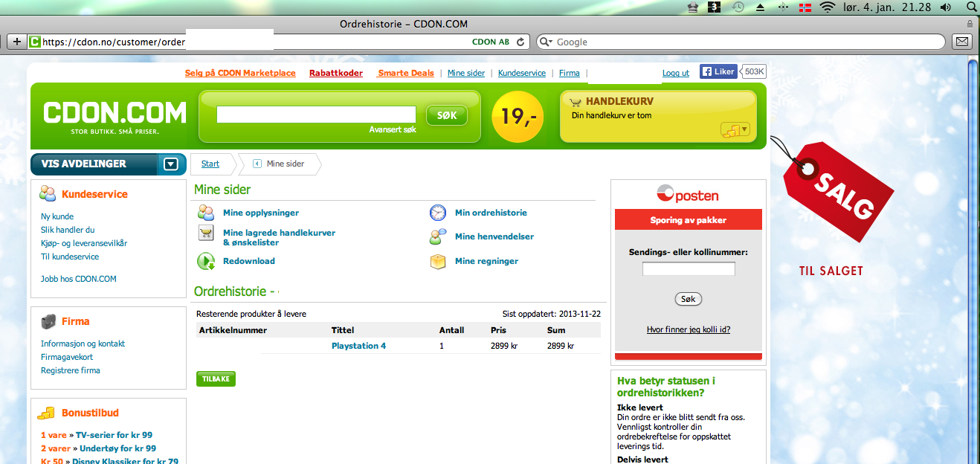The image size is (980, 464).
Task: Click the Playstation 4 title link
Action: point(358,346)
